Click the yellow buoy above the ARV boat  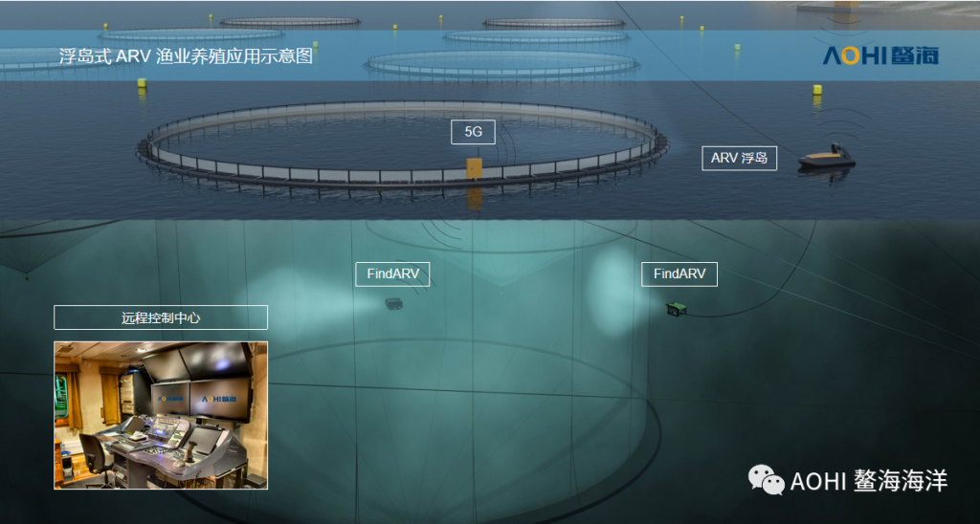click(x=817, y=89)
